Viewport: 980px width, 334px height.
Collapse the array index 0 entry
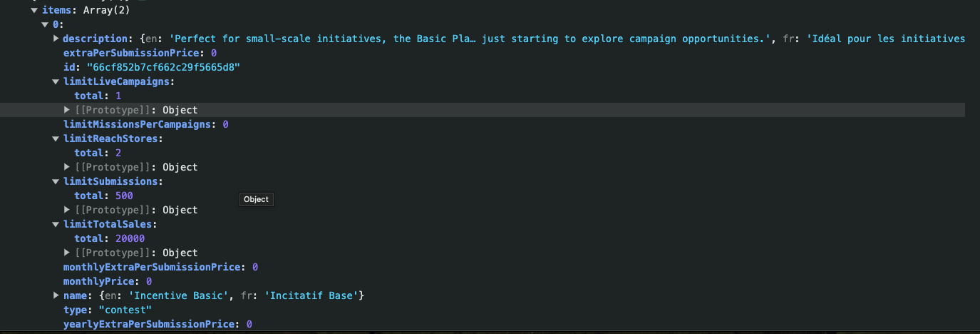click(x=45, y=24)
